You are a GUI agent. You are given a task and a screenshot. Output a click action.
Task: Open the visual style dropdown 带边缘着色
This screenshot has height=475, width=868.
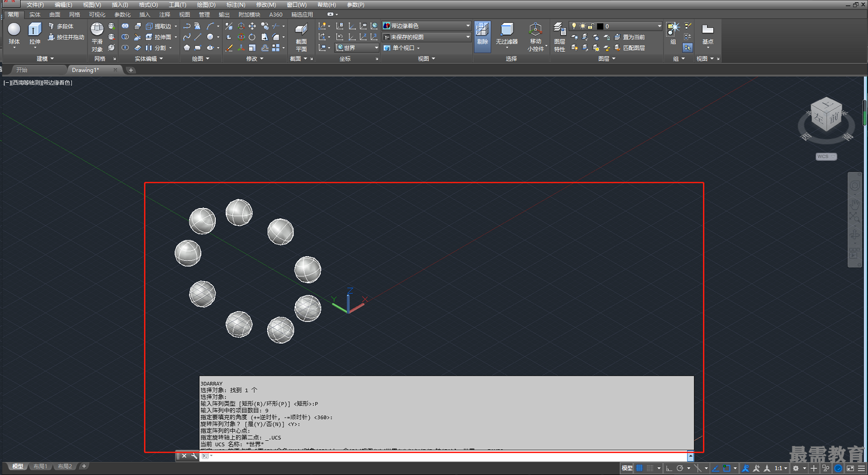(426, 26)
